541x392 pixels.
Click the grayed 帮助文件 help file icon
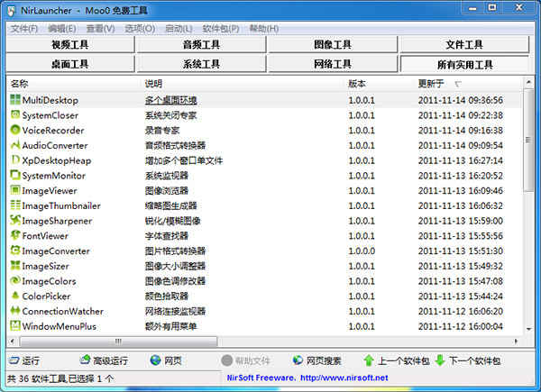tap(226, 360)
